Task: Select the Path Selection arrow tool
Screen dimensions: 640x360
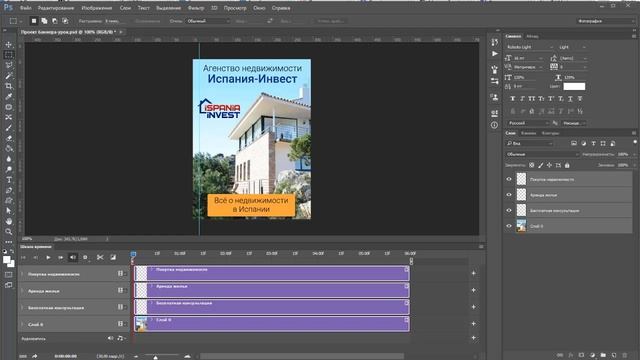Action: click(9, 211)
